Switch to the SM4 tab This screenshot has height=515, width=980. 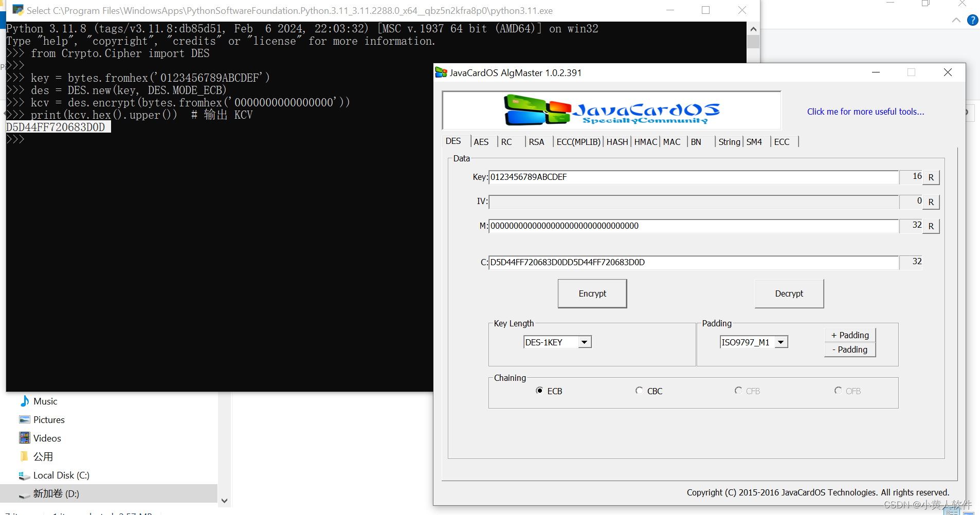point(754,142)
